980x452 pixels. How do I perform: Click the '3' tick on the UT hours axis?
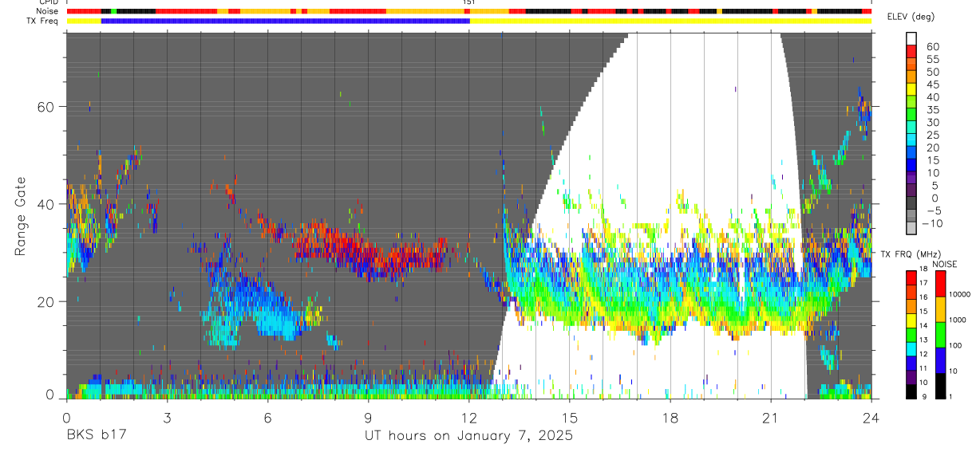[x=167, y=418]
